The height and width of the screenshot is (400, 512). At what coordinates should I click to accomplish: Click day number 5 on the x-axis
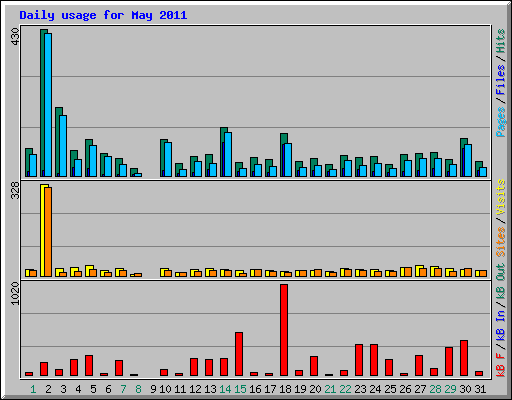(93, 389)
